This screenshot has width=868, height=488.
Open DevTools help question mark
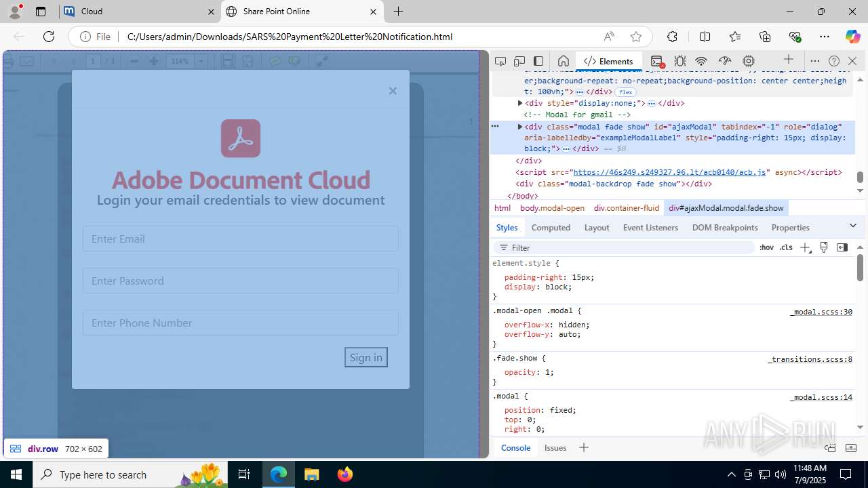834,61
